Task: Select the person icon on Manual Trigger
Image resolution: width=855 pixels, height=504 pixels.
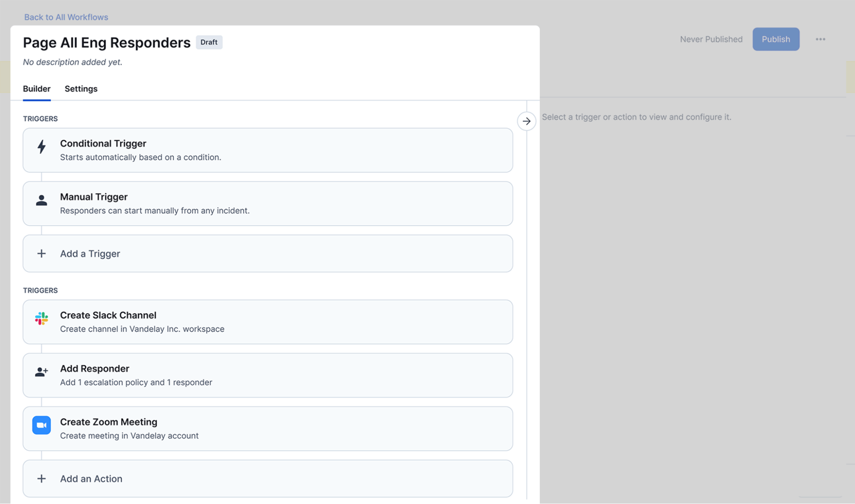Action: [41, 200]
